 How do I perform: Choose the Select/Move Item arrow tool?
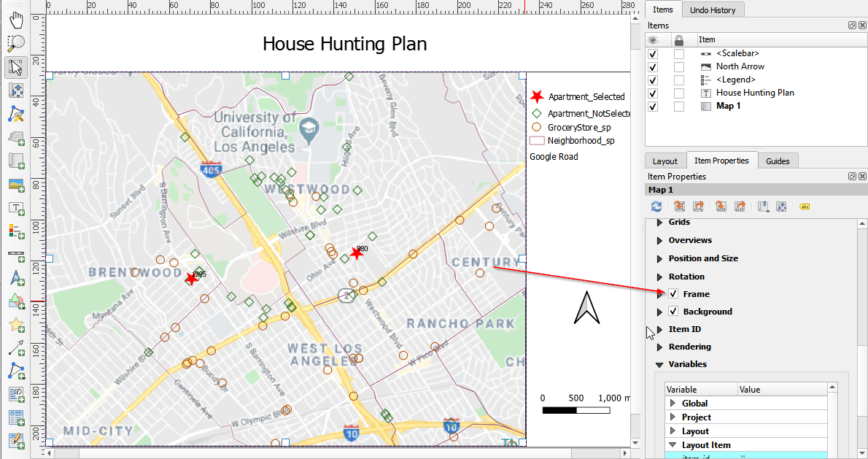coord(16,67)
